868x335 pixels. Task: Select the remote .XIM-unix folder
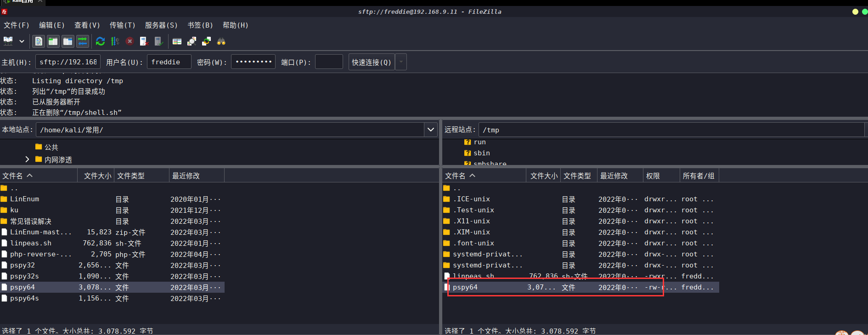pos(581,232)
